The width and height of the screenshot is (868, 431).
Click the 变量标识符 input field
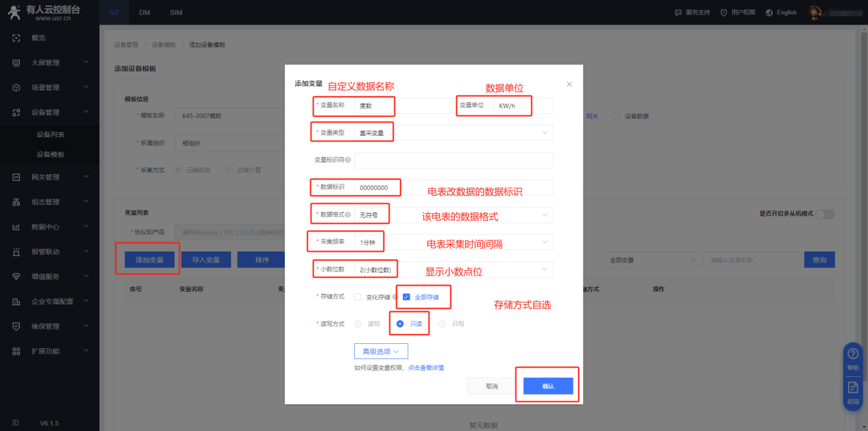[x=453, y=160]
